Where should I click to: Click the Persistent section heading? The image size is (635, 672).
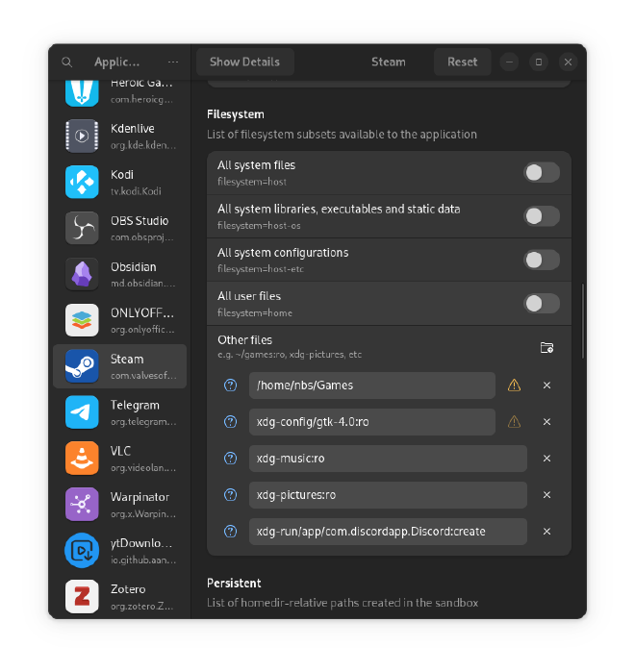coord(234,583)
